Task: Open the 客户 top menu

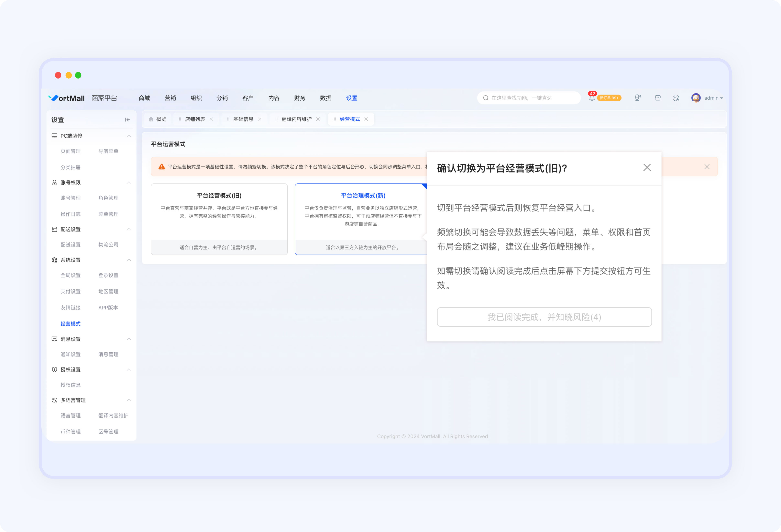Action: click(248, 98)
